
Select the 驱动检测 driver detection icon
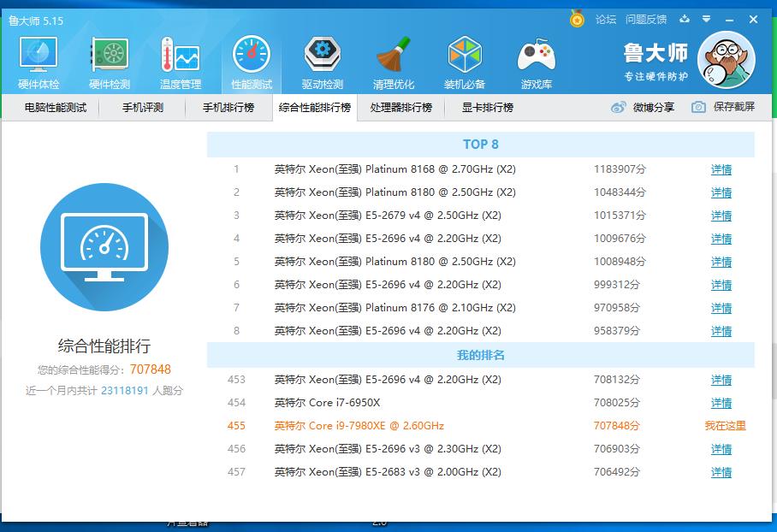tap(323, 63)
